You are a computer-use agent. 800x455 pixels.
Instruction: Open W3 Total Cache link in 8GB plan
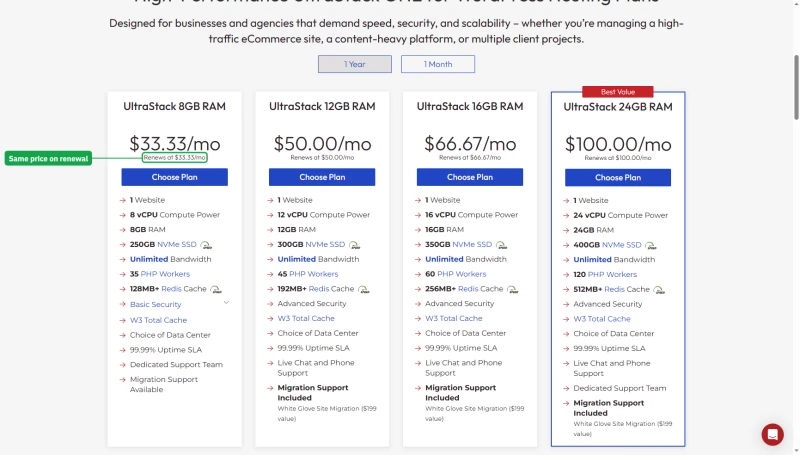point(159,320)
